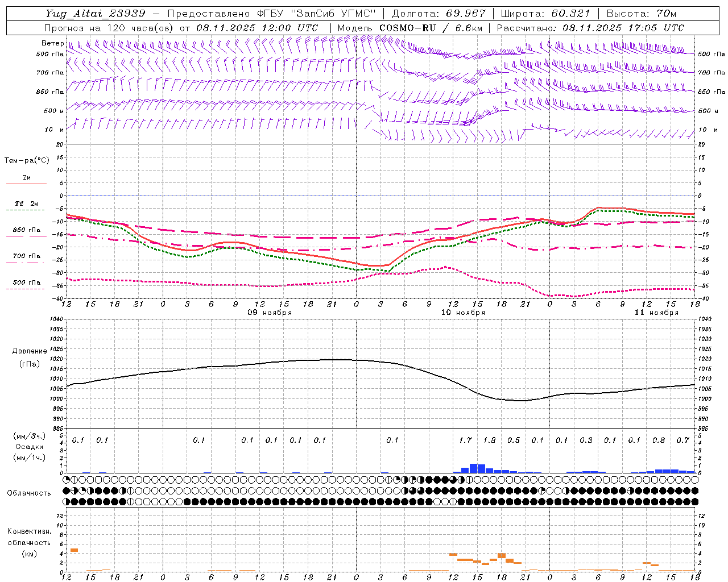The width and height of the screenshot is (728, 582).
Task: Click the Рассчитано: 08.11.2025 17:05 UTC timestamp
Action: click(x=590, y=28)
